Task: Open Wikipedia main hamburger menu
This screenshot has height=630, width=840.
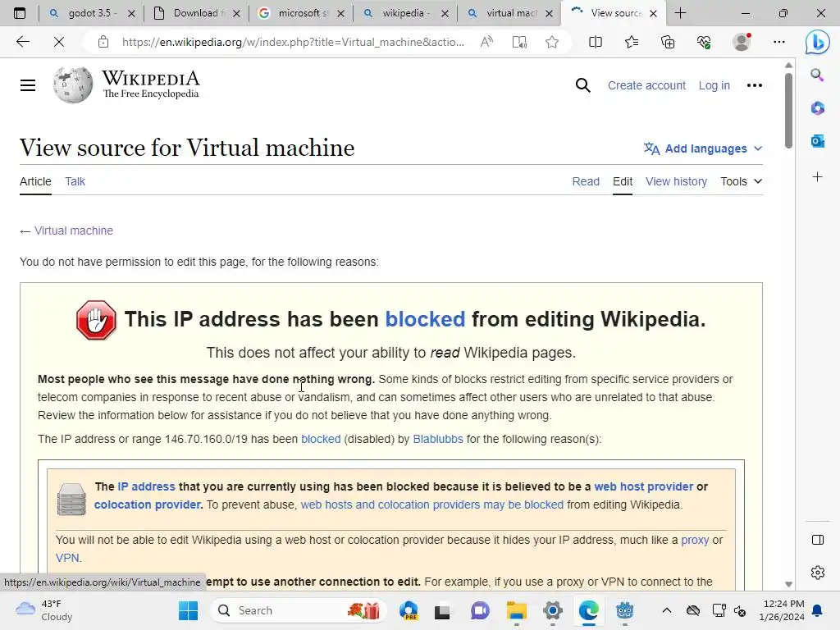Action: (x=28, y=85)
